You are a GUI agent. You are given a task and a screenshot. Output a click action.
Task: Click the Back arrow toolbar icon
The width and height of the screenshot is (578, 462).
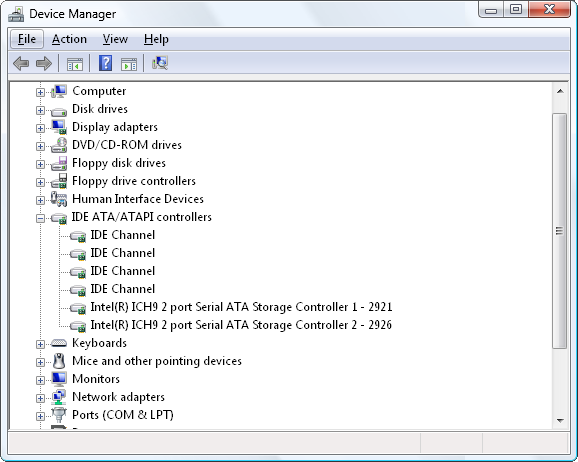coord(21,63)
